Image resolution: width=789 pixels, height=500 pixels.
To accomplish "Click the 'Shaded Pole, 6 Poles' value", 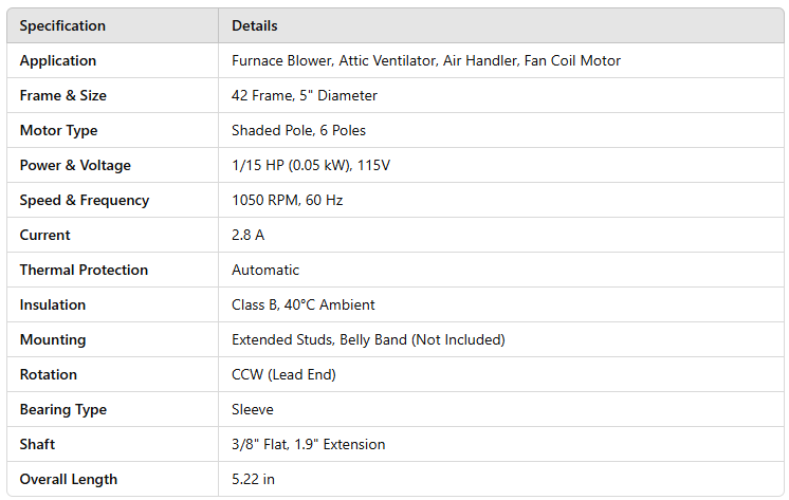I will click(x=299, y=131).
